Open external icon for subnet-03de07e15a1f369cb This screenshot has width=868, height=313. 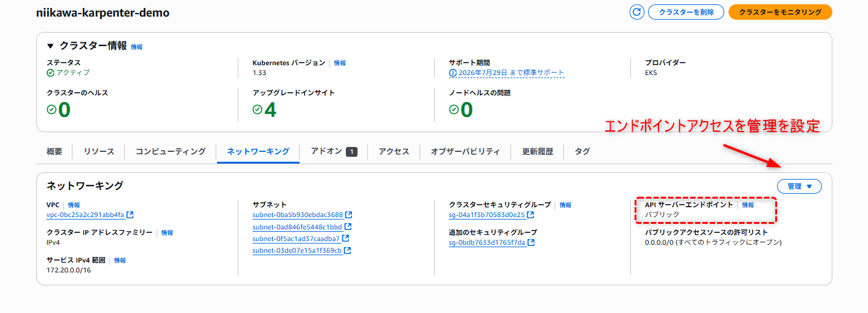[348, 250]
